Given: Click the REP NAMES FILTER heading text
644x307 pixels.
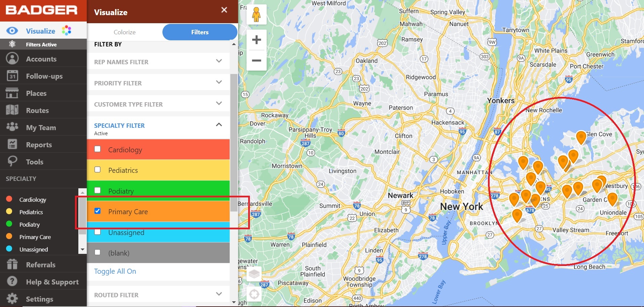Looking at the screenshot, I should [x=121, y=62].
